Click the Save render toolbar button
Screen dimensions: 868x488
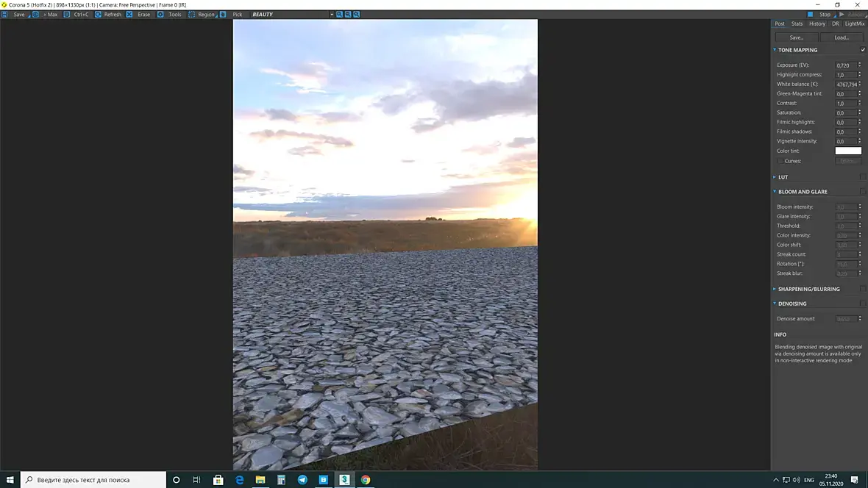[15, 15]
